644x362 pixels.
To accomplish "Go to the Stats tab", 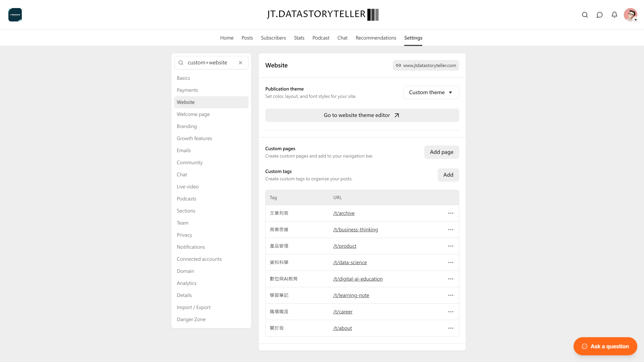I will 299,38.
